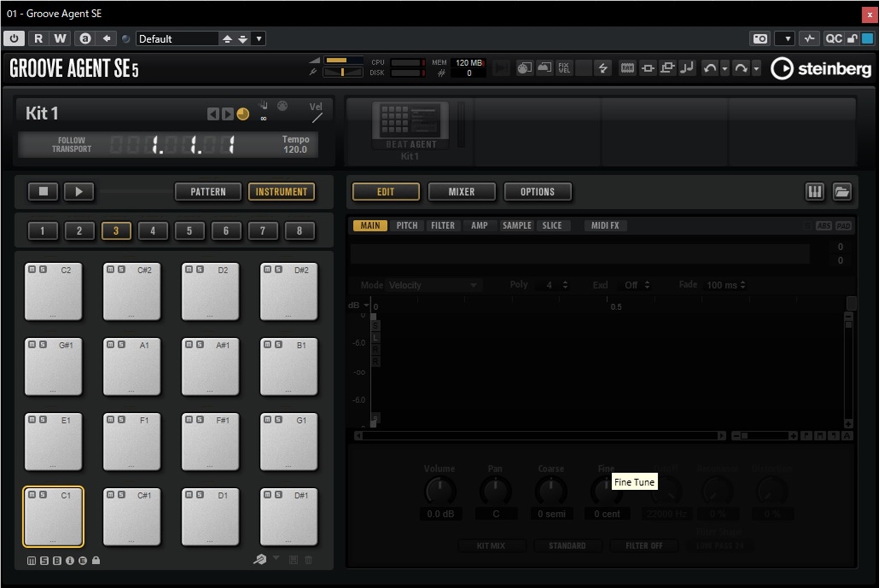Click the side-chain activation icon
880x588 pixels.
[809, 39]
